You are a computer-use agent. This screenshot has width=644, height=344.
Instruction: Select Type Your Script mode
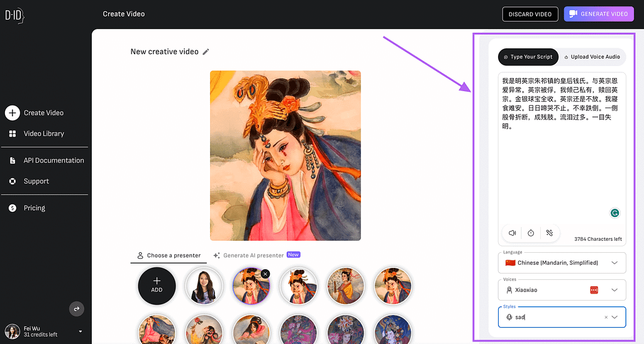tap(528, 57)
